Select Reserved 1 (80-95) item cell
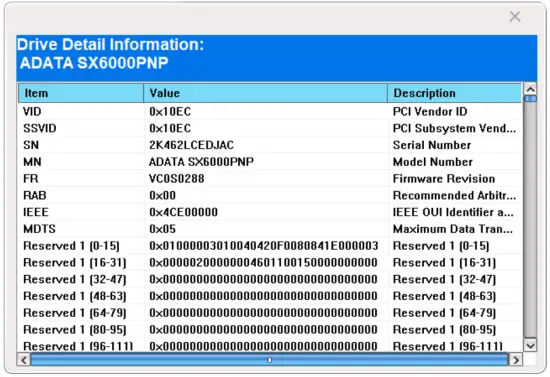550x377 pixels. [75, 330]
